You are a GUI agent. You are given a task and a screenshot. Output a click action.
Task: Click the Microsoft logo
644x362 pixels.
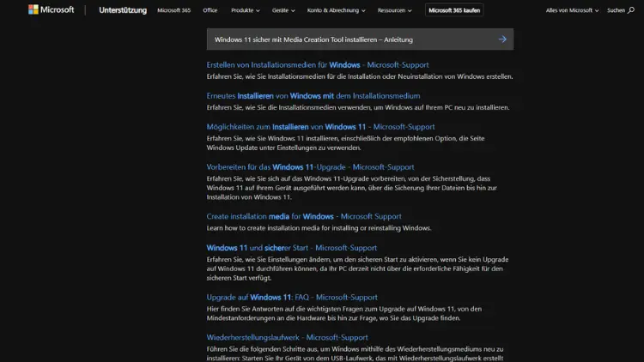[x=51, y=9]
